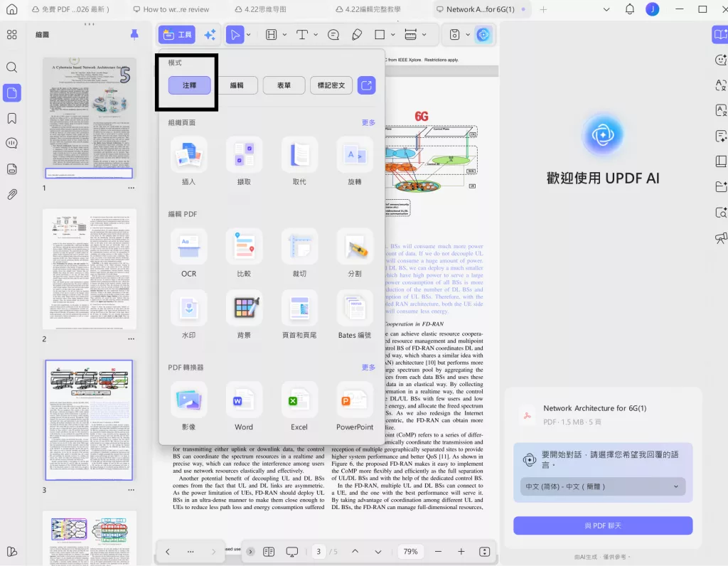The width and height of the screenshot is (728, 566).
Task: Convert PDF to Excel
Action: (x=299, y=406)
